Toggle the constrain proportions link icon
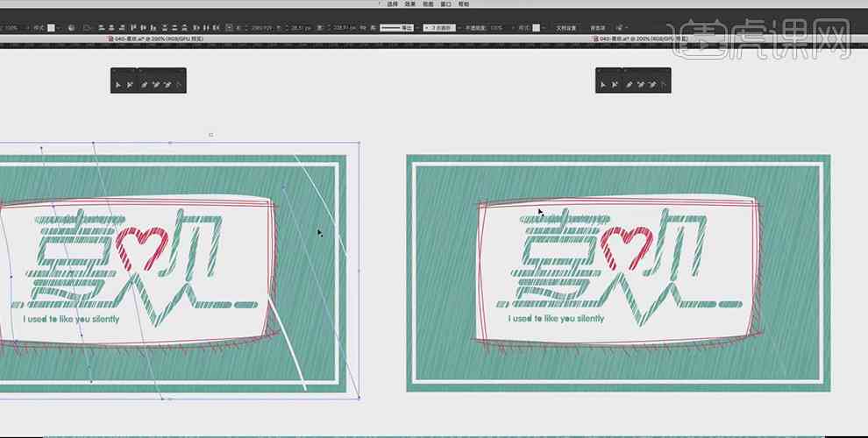The height and width of the screenshot is (438, 868). (363, 28)
